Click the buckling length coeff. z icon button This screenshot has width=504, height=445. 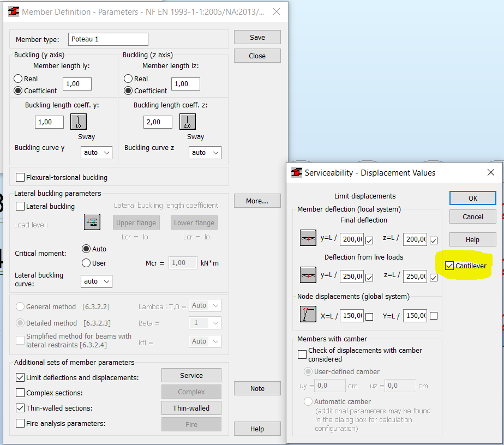point(188,122)
